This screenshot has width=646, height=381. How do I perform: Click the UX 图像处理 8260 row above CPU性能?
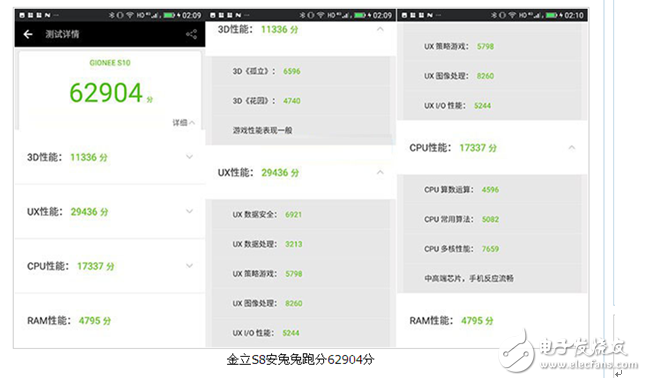pyautogui.click(x=492, y=76)
